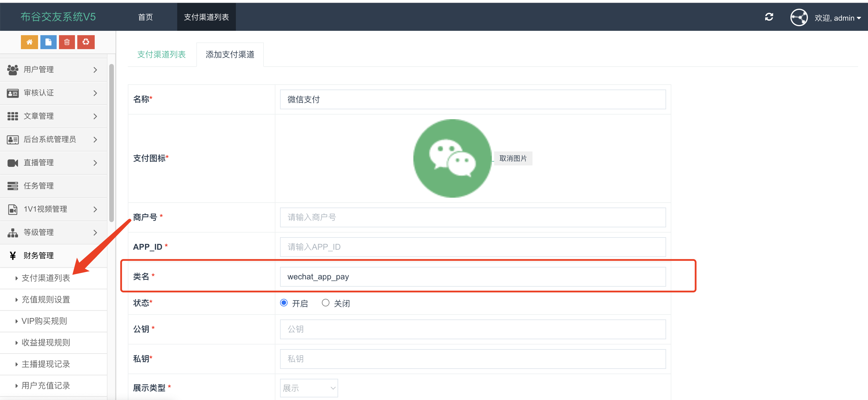Go to 首页 in top navigation
868x400 pixels.
click(145, 17)
